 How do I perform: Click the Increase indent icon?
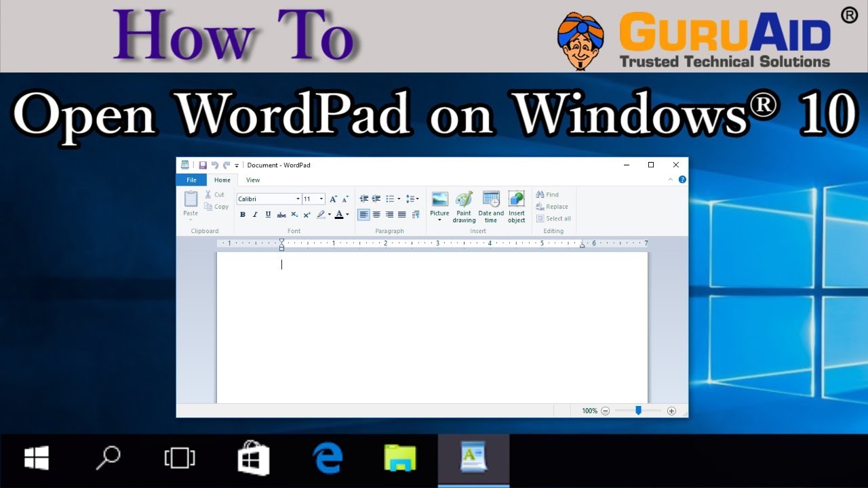(376, 199)
